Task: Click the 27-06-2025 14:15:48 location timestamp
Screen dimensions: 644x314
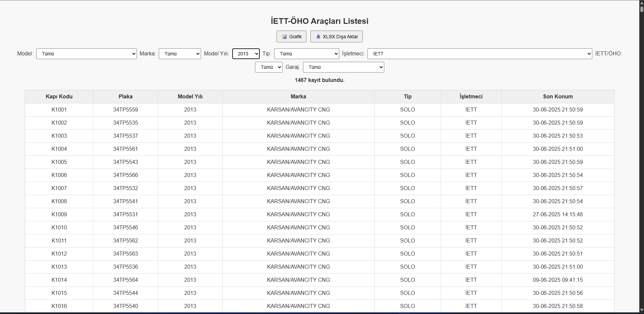Action: 557,215
